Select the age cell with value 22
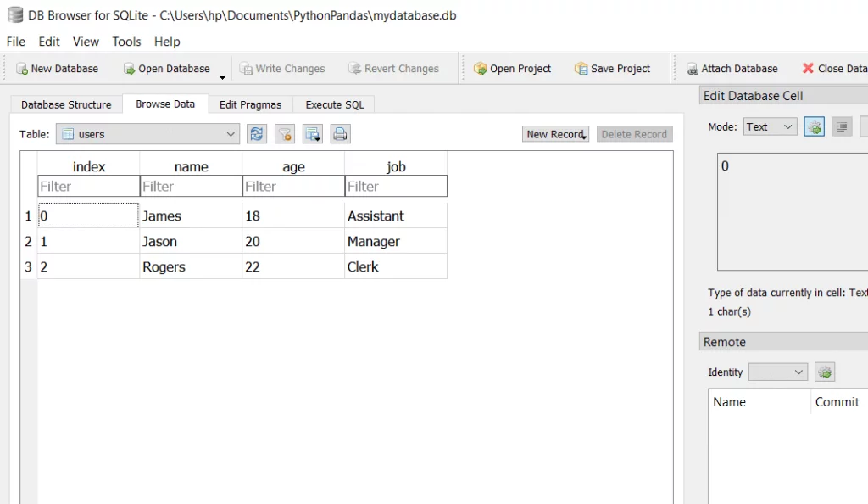868x504 pixels. [293, 266]
